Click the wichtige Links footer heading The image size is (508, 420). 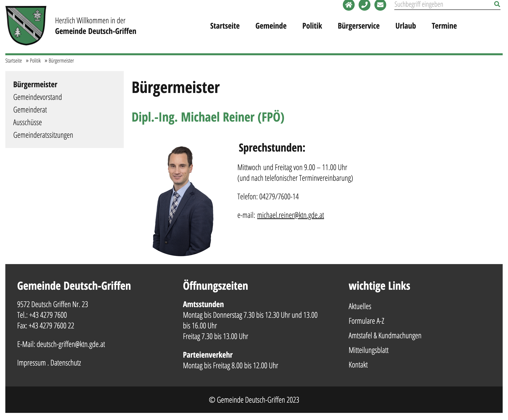click(379, 286)
